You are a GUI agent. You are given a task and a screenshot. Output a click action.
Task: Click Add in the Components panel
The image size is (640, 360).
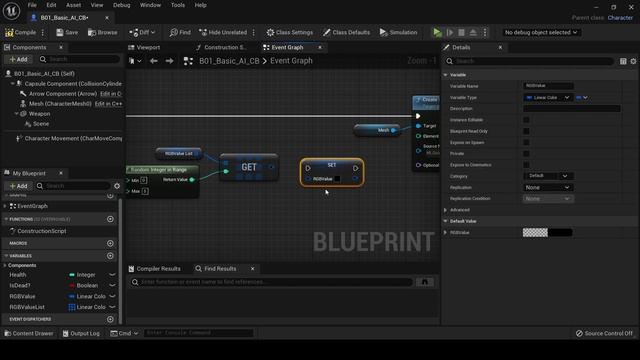[18, 59]
